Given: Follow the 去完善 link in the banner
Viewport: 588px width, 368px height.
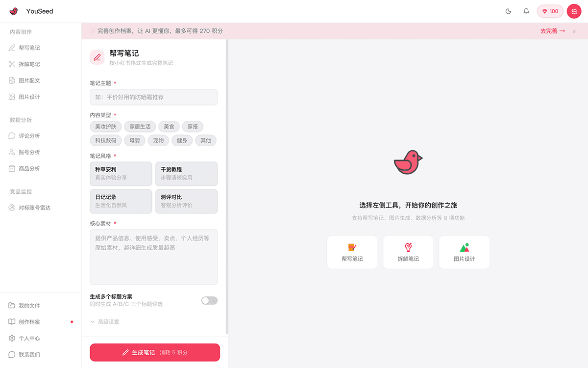Looking at the screenshot, I should pos(552,31).
